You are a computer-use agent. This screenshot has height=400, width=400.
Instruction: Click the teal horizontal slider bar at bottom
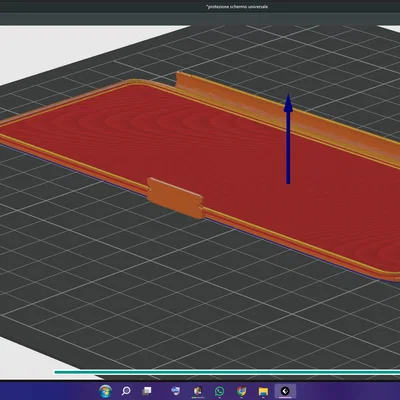pos(227,372)
